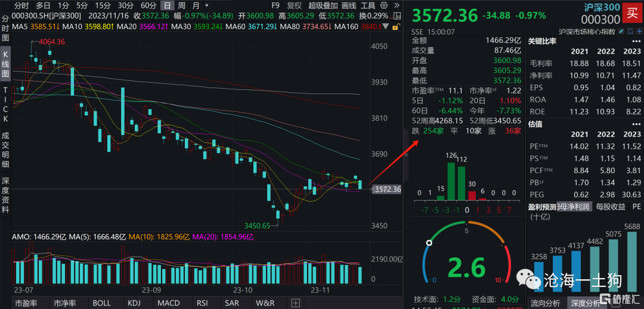Select the 30分 interval
This screenshot has height=309, width=644.
pos(126,5)
